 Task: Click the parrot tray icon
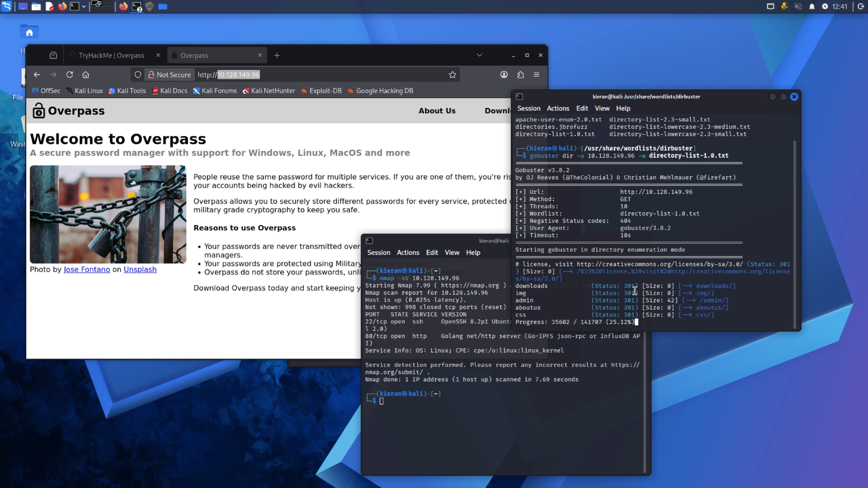click(784, 6)
